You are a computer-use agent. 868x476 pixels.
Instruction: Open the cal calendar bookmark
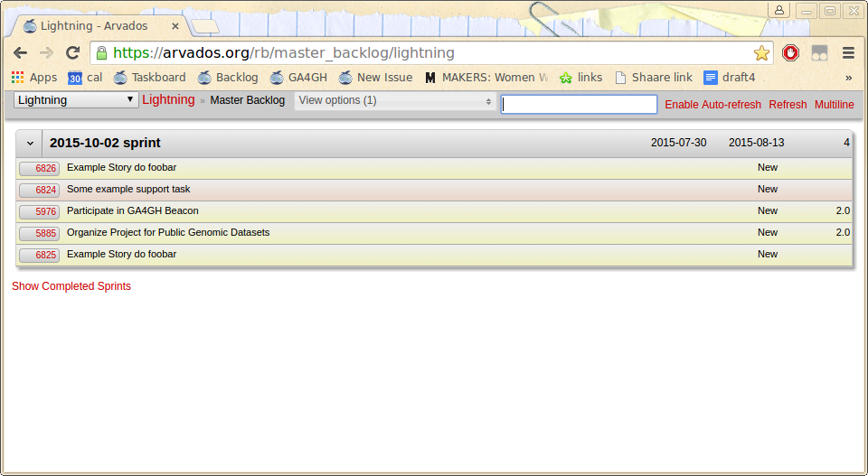(85, 78)
